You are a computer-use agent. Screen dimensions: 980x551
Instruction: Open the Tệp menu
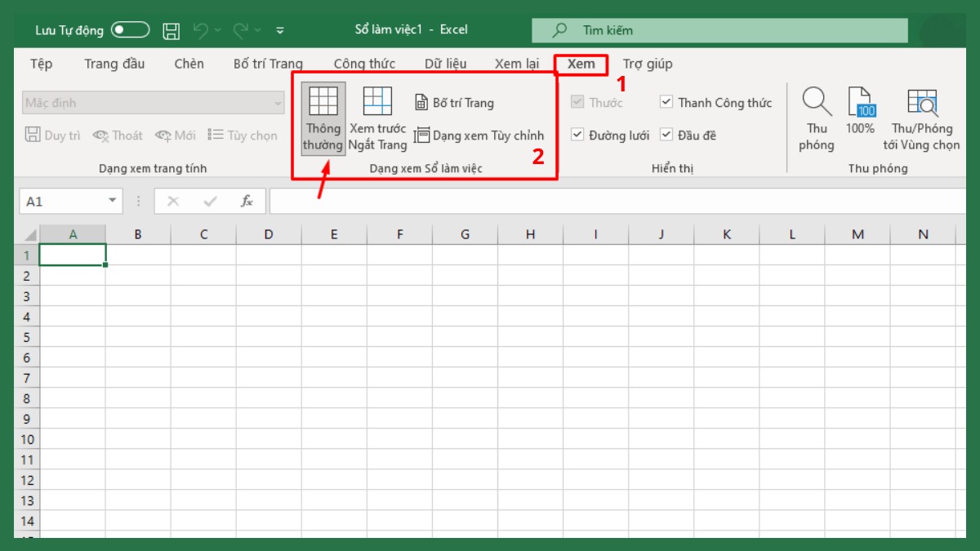(41, 63)
